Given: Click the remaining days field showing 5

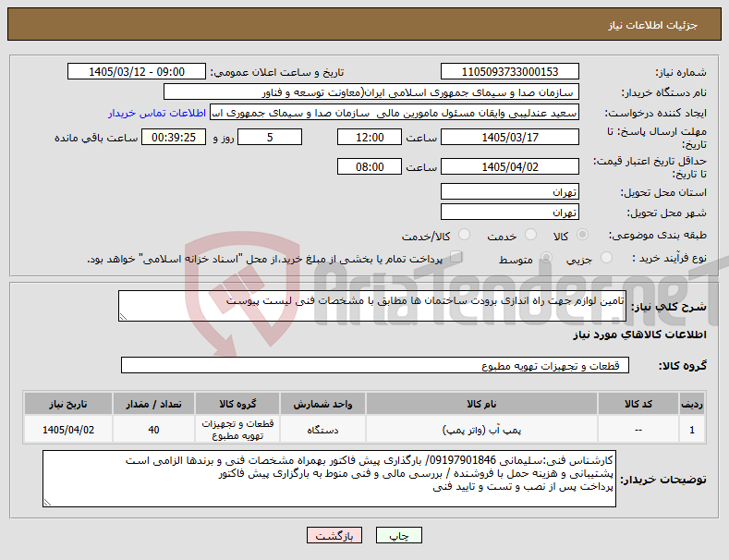Looking at the screenshot, I should pos(270,137).
